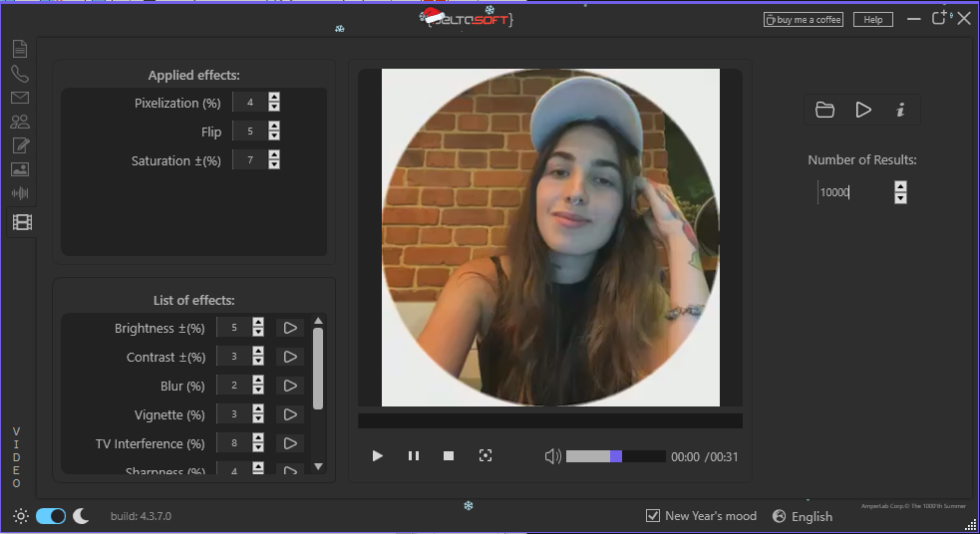The width and height of the screenshot is (980, 534).
Task: Click the buy me a coffee button
Action: pos(804,19)
